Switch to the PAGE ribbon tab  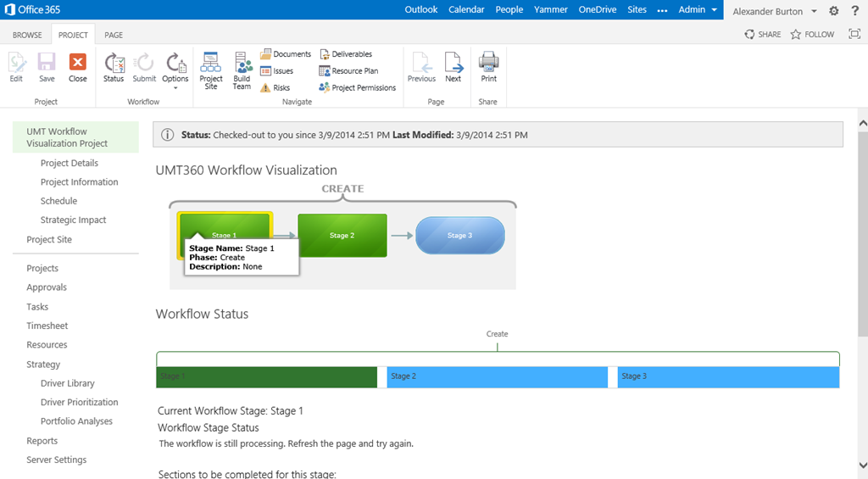tap(114, 35)
